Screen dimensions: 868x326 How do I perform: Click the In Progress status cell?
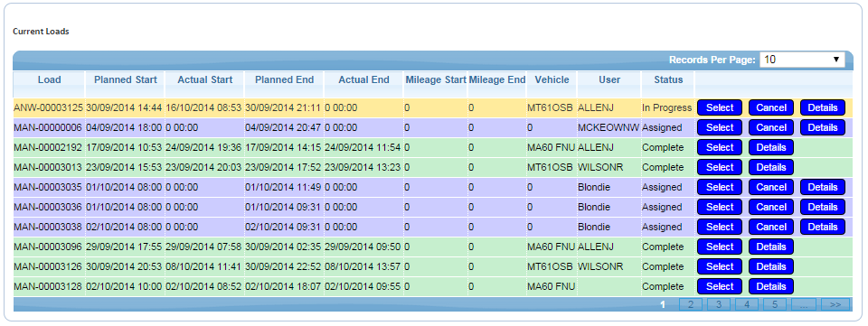(x=667, y=107)
